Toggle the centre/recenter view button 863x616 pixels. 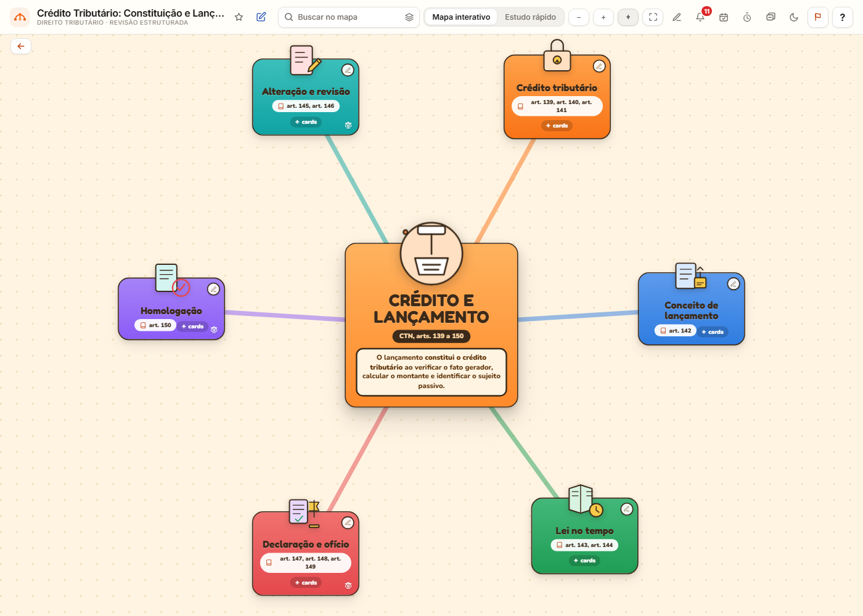click(x=628, y=17)
